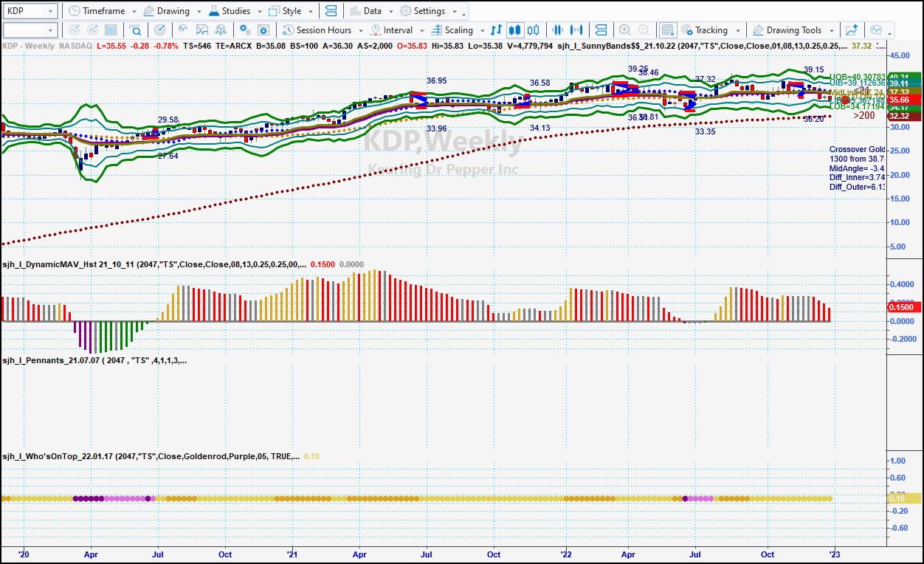Click the yellow 0.10 value tag
This screenshot has width=924, height=564.
pyautogui.click(x=904, y=498)
